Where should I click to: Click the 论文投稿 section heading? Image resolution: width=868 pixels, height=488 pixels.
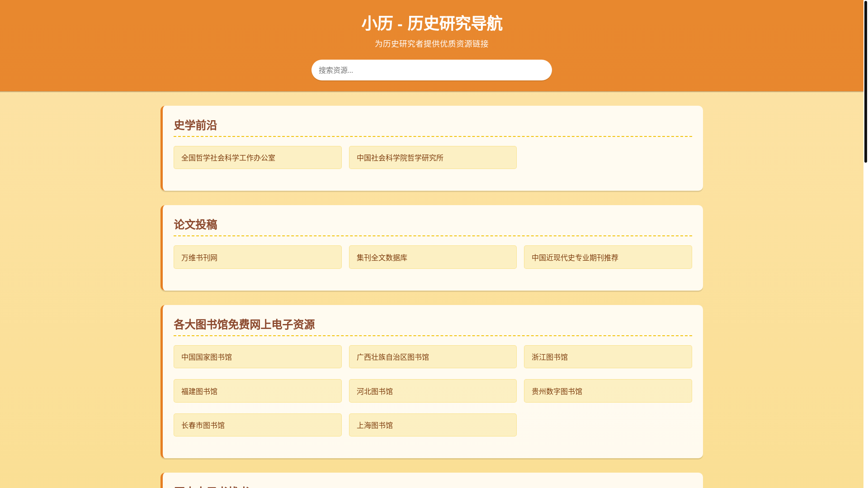195,225
